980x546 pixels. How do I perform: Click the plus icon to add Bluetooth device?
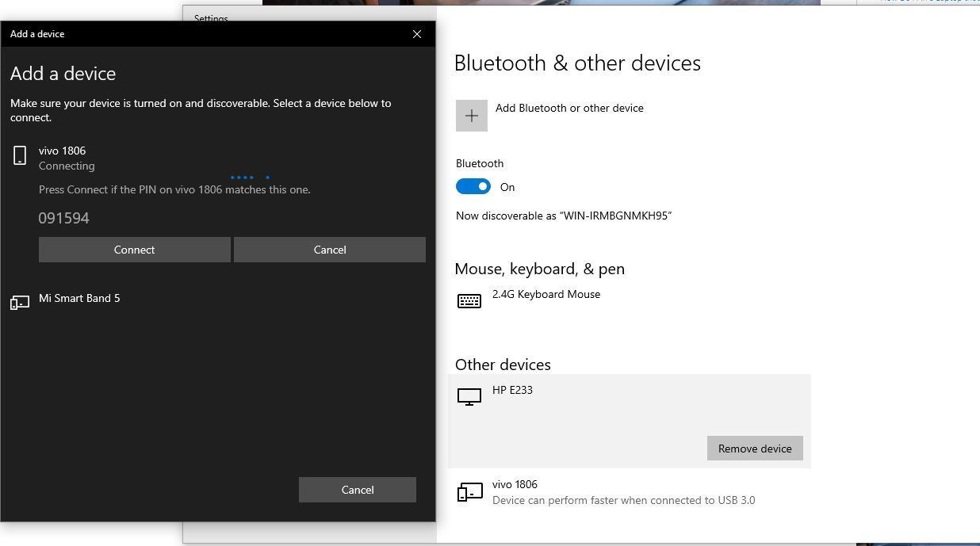click(471, 116)
